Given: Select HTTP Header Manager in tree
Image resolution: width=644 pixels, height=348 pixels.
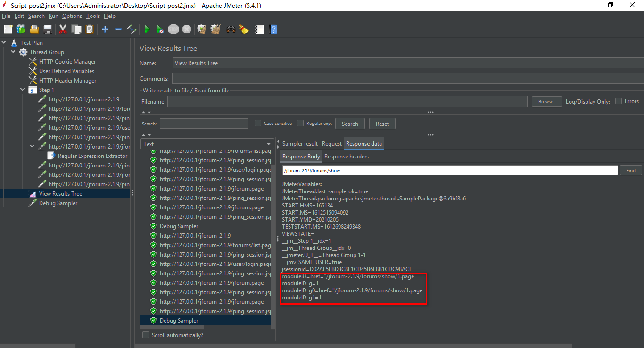Looking at the screenshot, I should (x=67, y=80).
